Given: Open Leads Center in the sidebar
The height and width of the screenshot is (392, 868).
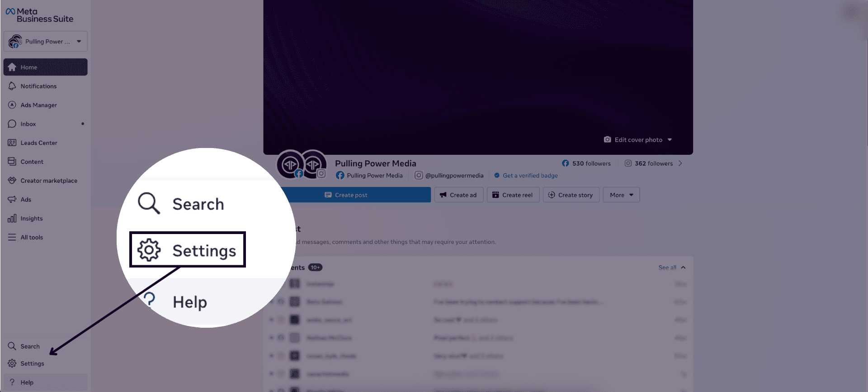Looking at the screenshot, I should pos(45,143).
